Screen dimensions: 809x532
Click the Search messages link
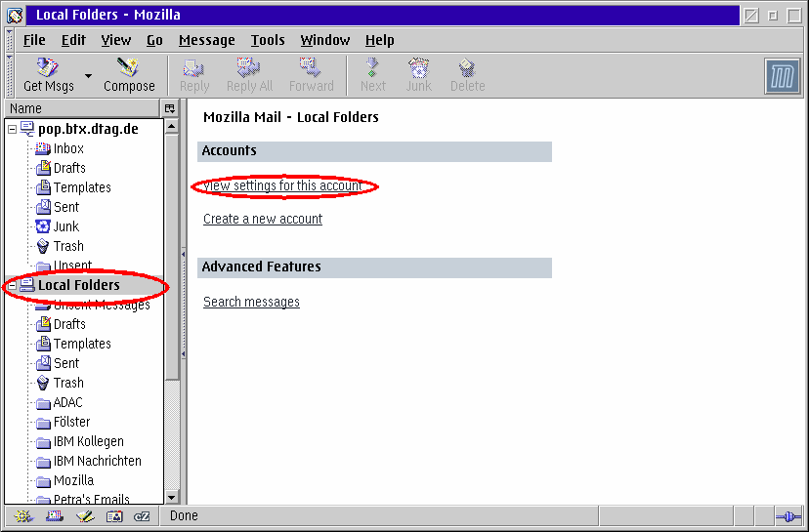251,302
